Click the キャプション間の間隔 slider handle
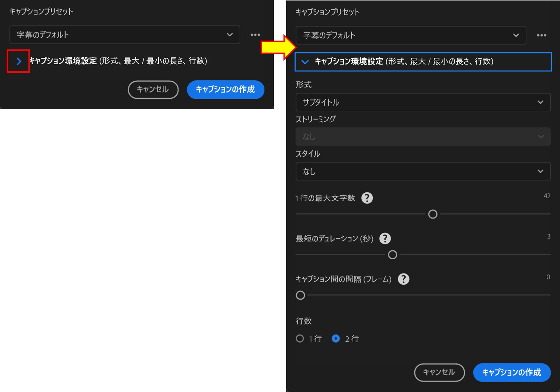 pyautogui.click(x=300, y=295)
